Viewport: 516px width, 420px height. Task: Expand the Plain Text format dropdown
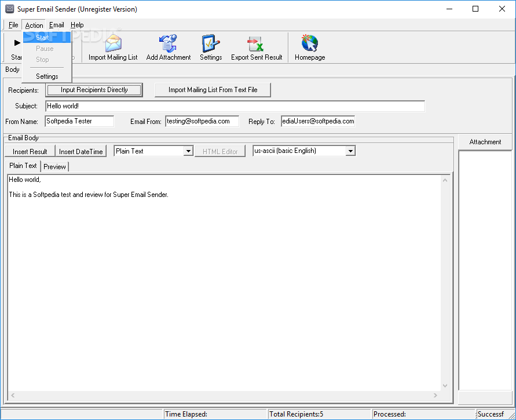(188, 151)
